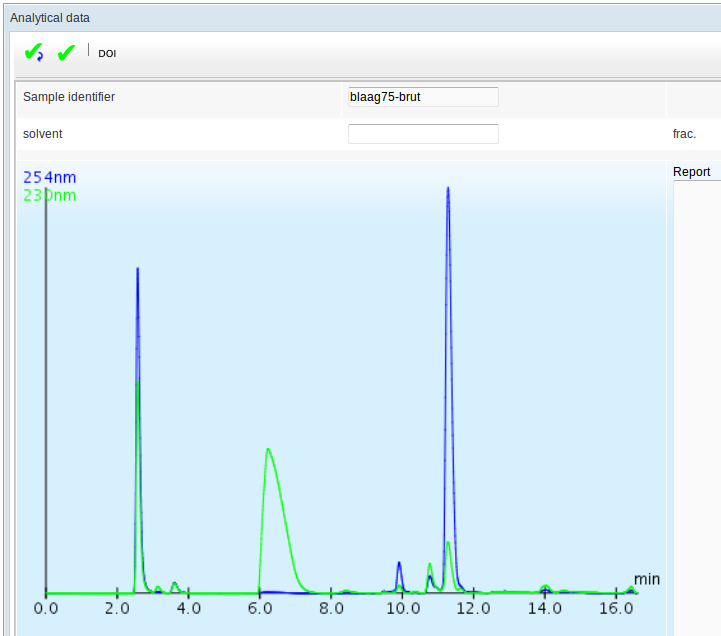Click the broad green peak near 6.2 min
The image size is (721, 636).
(x=268, y=450)
